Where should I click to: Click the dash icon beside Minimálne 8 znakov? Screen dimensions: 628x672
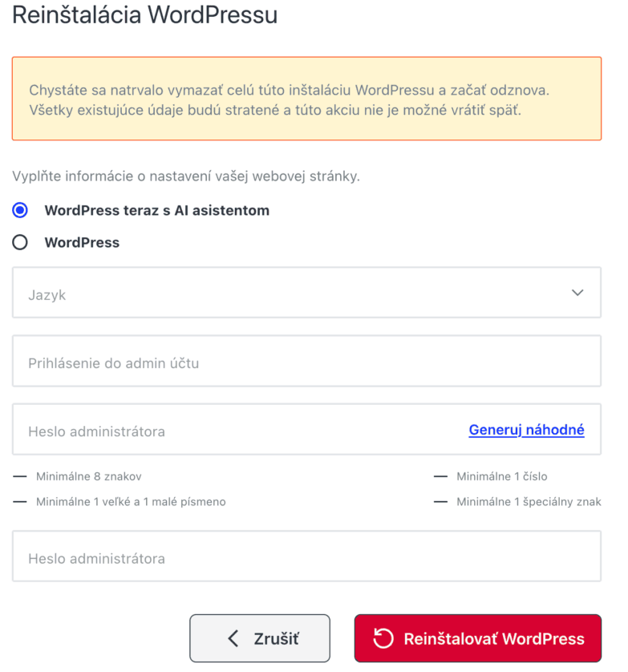pos(20,476)
